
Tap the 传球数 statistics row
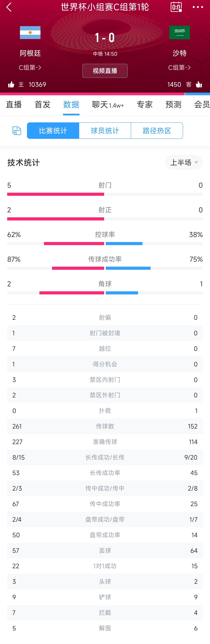pos(105,426)
